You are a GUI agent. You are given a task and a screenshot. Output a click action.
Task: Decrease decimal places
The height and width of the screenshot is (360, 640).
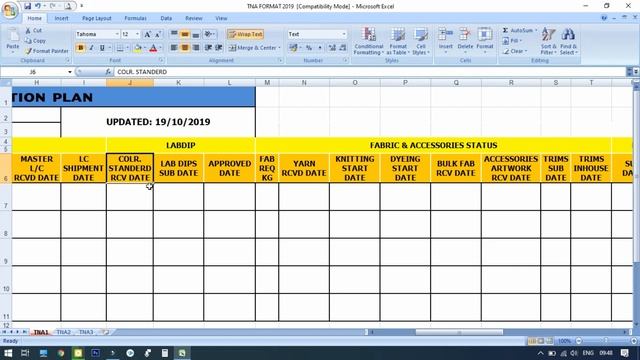point(343,48)
